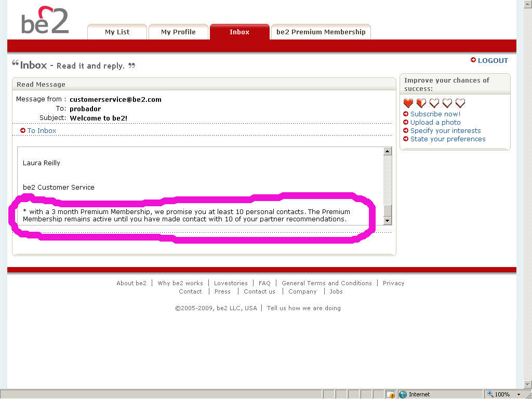Go back via the To Inbox link
The width and height of the screenshot is (532, 399).
pos(42,130)
